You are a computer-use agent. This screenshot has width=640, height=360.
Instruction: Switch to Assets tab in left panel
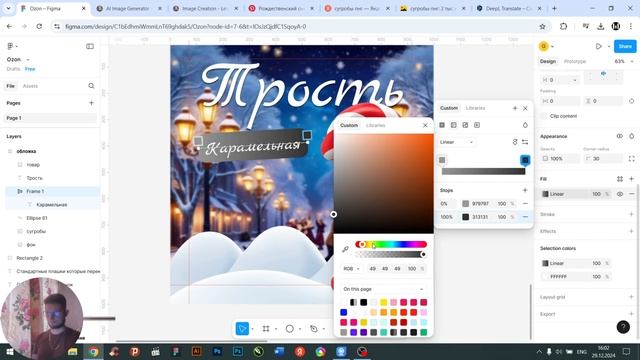(30, 86)
